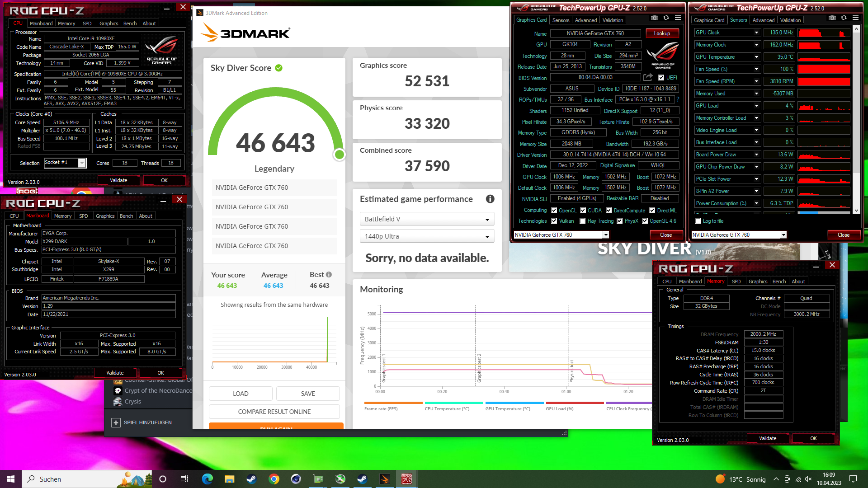The height and width of the screenshot is (488, 868).
Task: Refresh the left GPU-Z Graphics Card window
Action: point(666,18)
